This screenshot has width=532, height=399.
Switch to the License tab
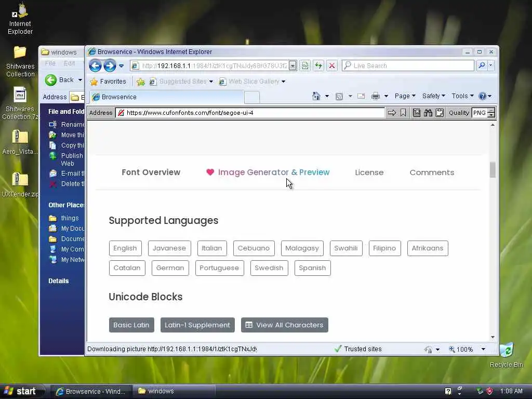(x=369, y=172)
